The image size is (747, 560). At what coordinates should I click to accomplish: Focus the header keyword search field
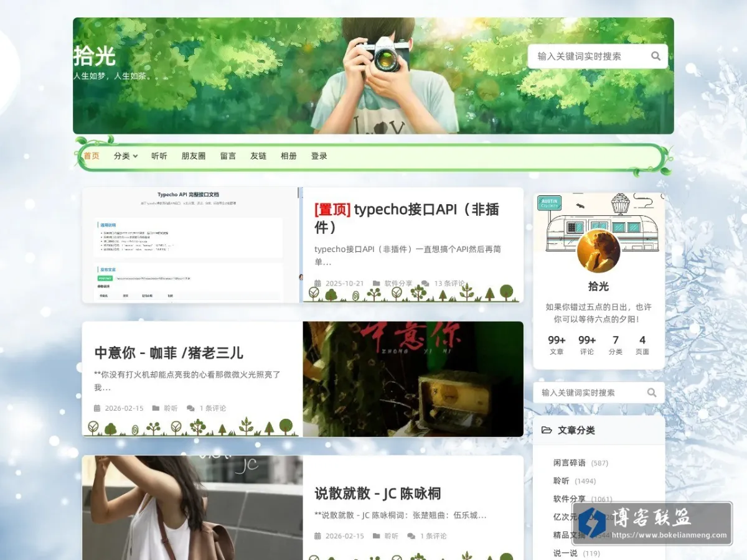(x=598, y=56)
